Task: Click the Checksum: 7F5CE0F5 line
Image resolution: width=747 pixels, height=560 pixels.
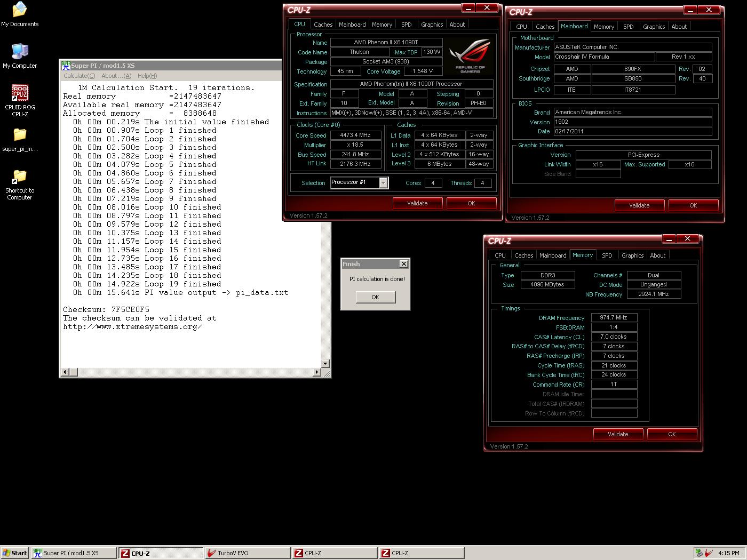Action: tap(106, 309)
